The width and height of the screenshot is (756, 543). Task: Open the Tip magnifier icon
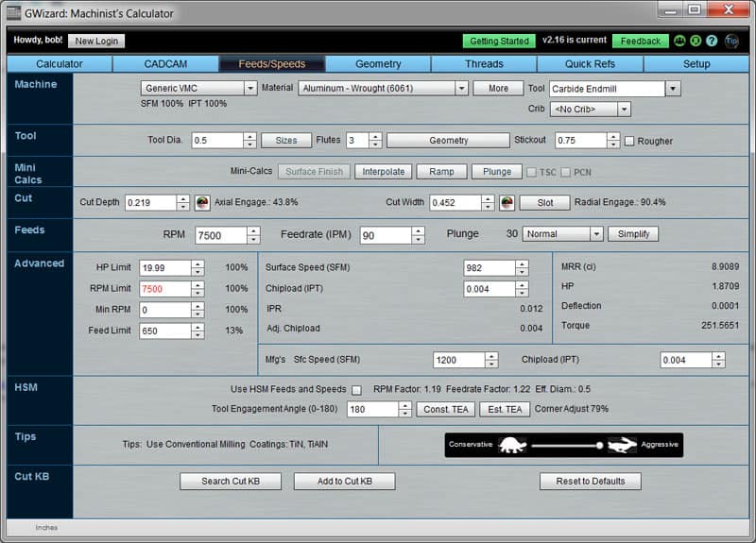(731, 41)
